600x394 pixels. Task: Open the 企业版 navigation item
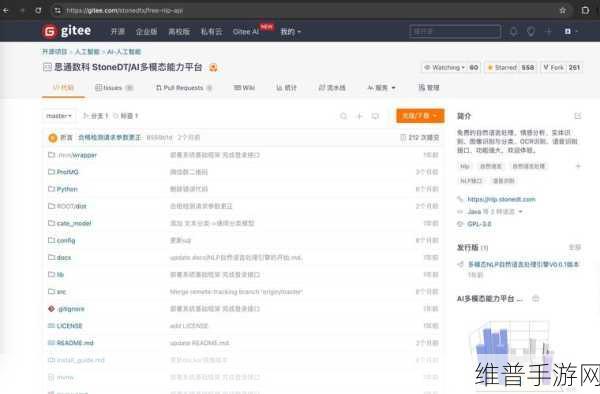tap(146, 32)
